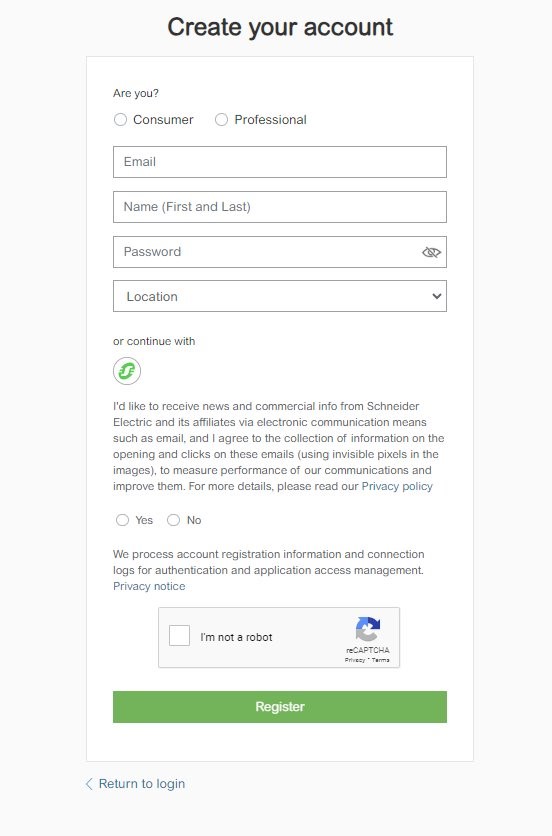Open the Privacy policy link
552x836 pixels.
tap(397, 486)
